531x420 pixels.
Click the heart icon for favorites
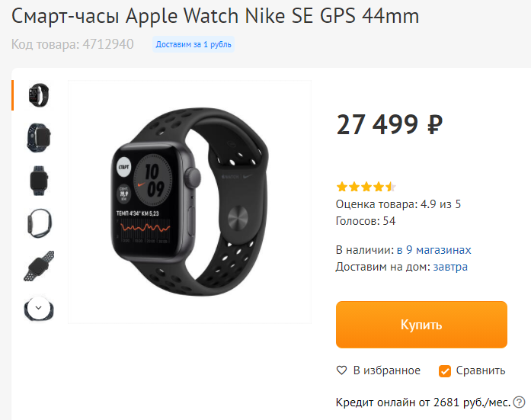click(x=341, y=370)
